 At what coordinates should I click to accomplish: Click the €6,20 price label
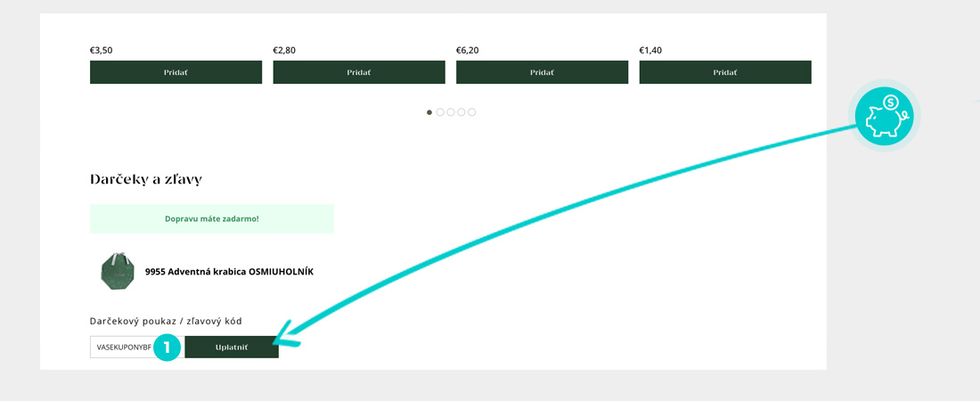[467, 50]
